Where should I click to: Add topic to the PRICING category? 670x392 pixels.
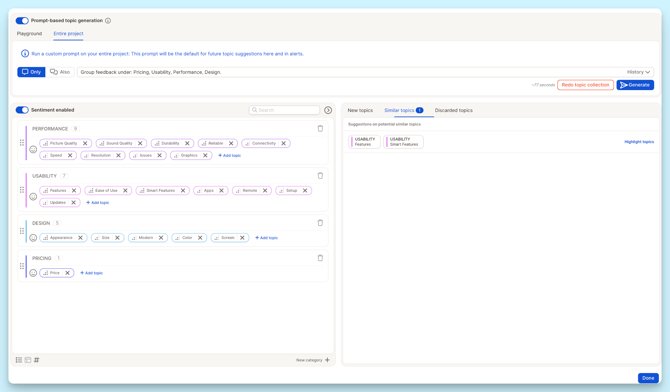92,273
